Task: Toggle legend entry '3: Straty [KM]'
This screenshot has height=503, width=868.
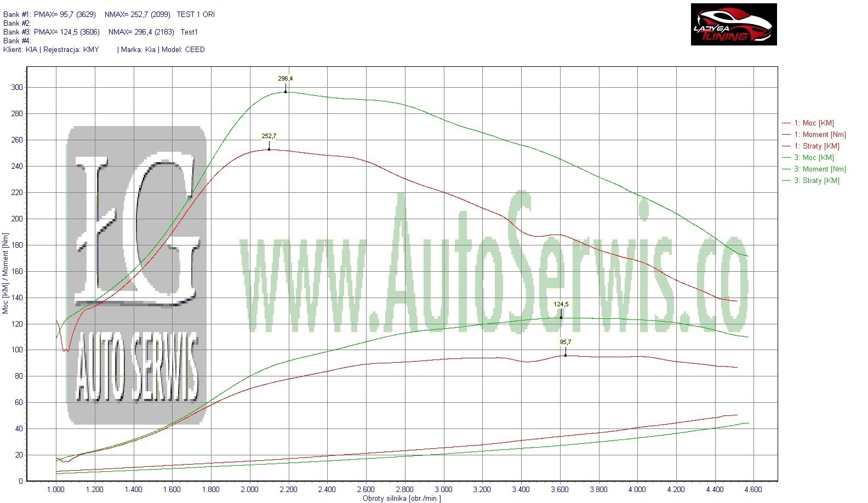Action: (816, 181)
